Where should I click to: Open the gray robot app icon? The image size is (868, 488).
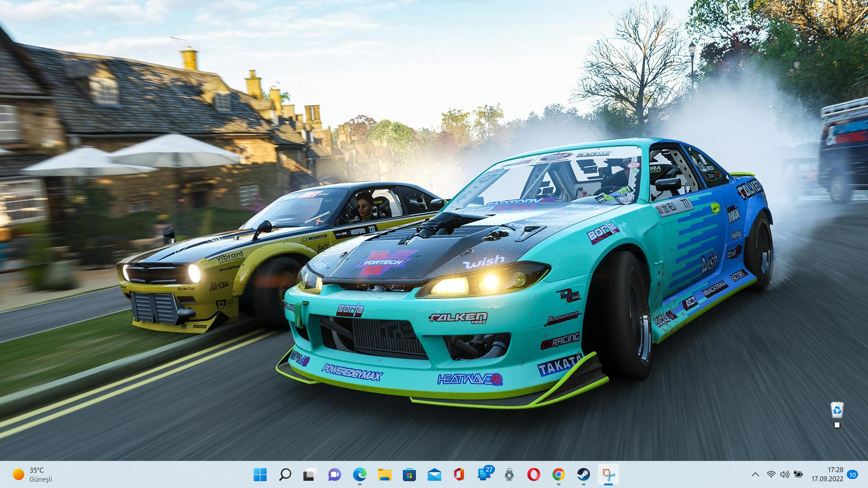[x=509, y=474]
